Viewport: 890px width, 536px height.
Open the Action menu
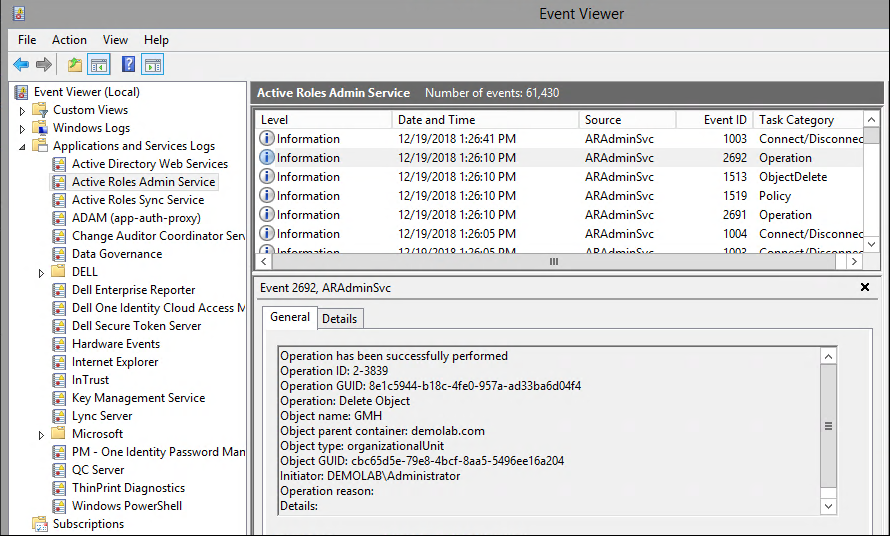pos(69,40)
